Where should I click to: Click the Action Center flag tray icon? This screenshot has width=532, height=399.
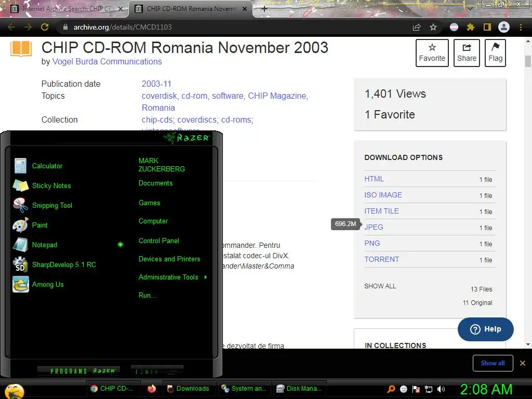coord(416,389)
